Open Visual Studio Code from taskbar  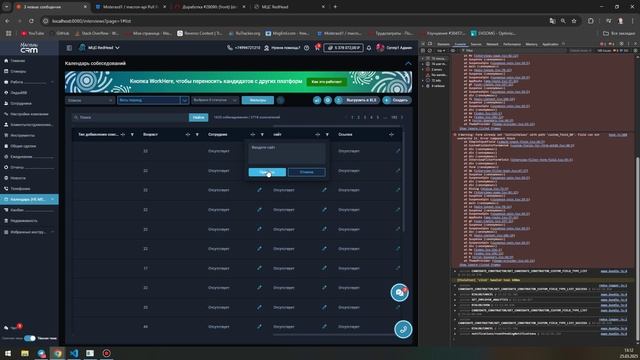74,353
